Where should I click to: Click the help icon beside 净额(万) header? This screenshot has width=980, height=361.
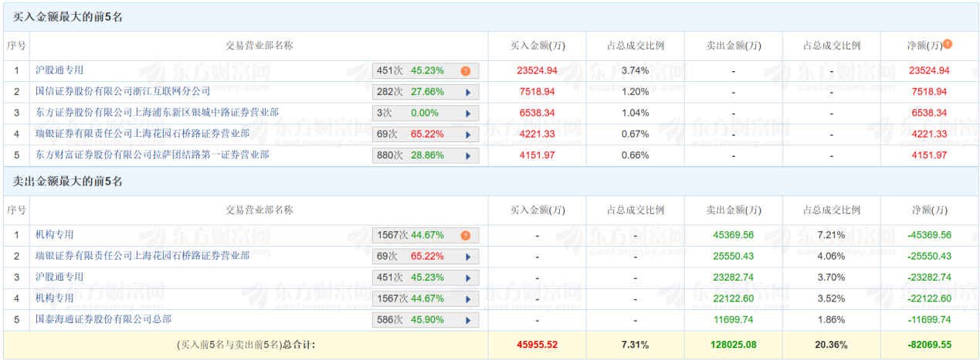(948, 45)
